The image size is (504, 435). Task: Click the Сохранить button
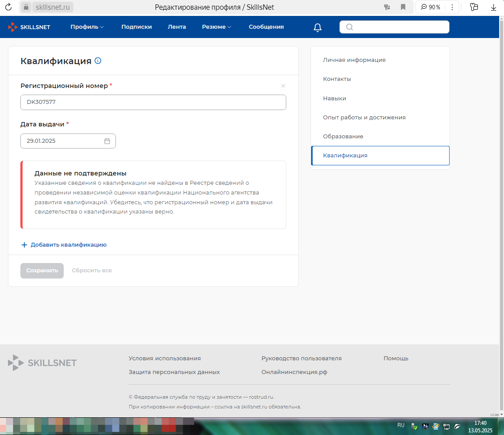[x=42, y=271]
